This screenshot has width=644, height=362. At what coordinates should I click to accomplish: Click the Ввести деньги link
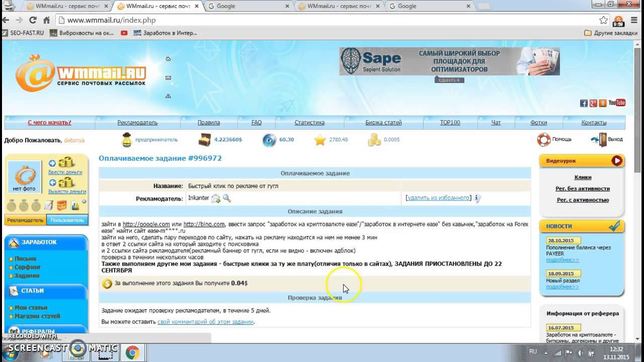pos(65,172)
